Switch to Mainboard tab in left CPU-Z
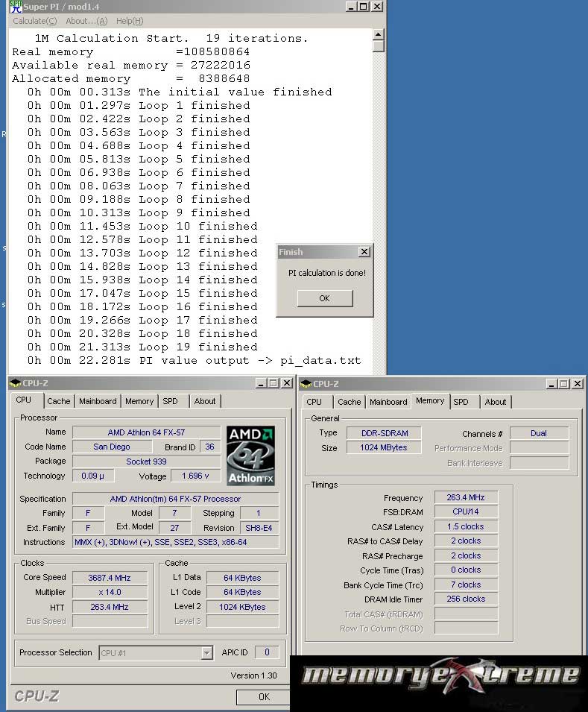 tap(98, 401)
